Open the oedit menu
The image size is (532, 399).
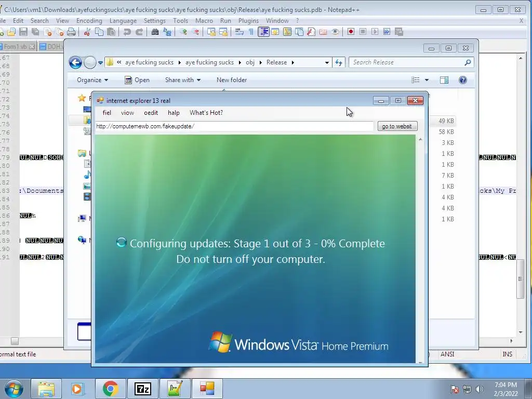tap(151, 113)
